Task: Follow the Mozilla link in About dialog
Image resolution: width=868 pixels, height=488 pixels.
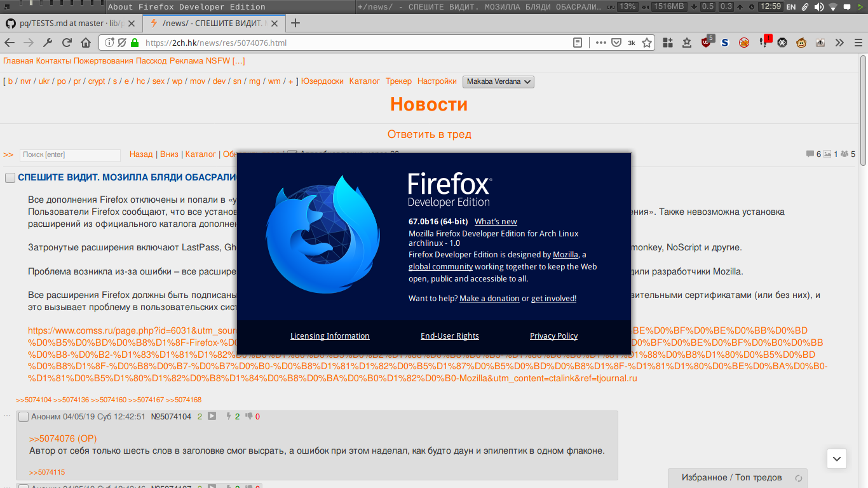Action: click(566, 255)
